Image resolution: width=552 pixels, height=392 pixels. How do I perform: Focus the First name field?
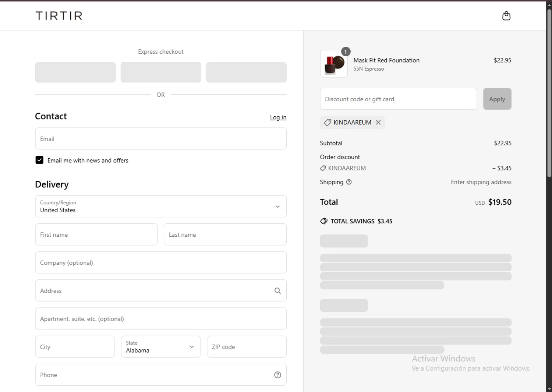pyautogui.click(x=96, y=234)
